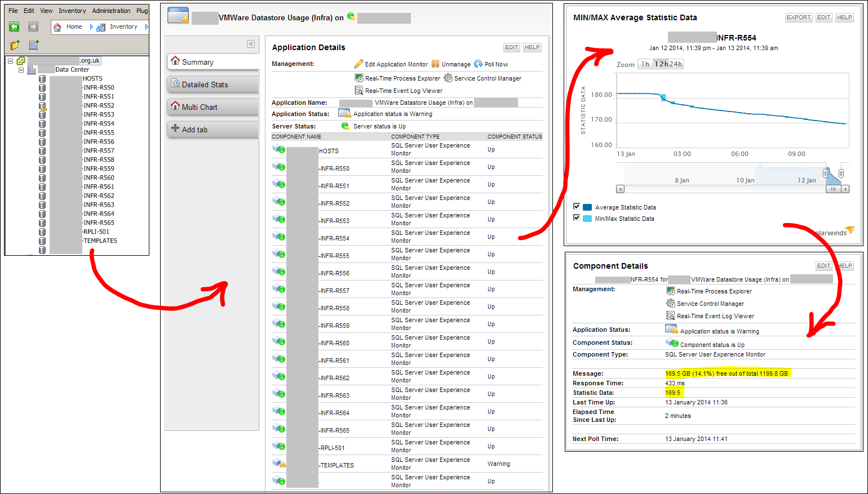Screen dimensions: 868x494
Task: Uncheck the Min/Max Statistic Data checkbox
Action: pos(577,217)
